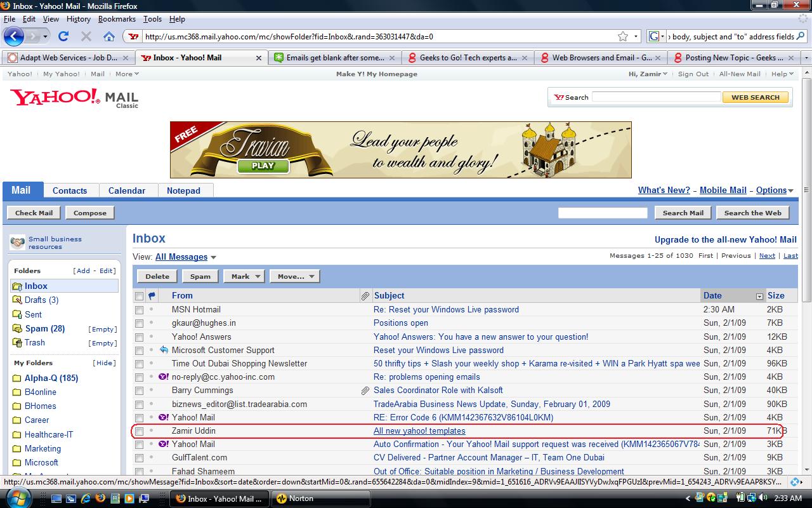This screenshot has width=812, height=508.
Task: Expand the More menu in Yahoo top bar
Action: [x=127, y=74]
